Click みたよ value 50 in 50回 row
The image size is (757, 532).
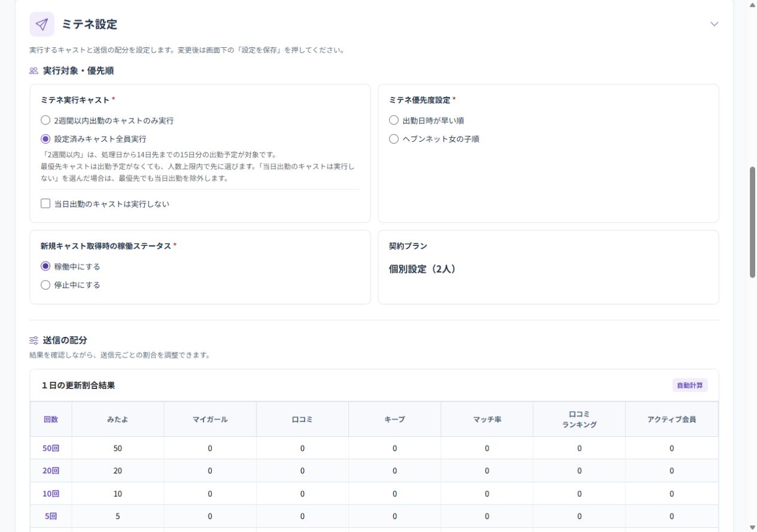tap(118, 448)
